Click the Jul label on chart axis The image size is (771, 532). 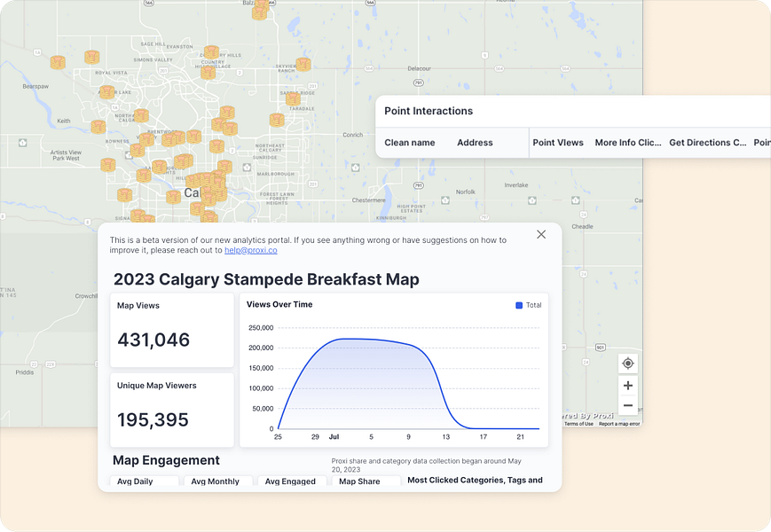334,437
